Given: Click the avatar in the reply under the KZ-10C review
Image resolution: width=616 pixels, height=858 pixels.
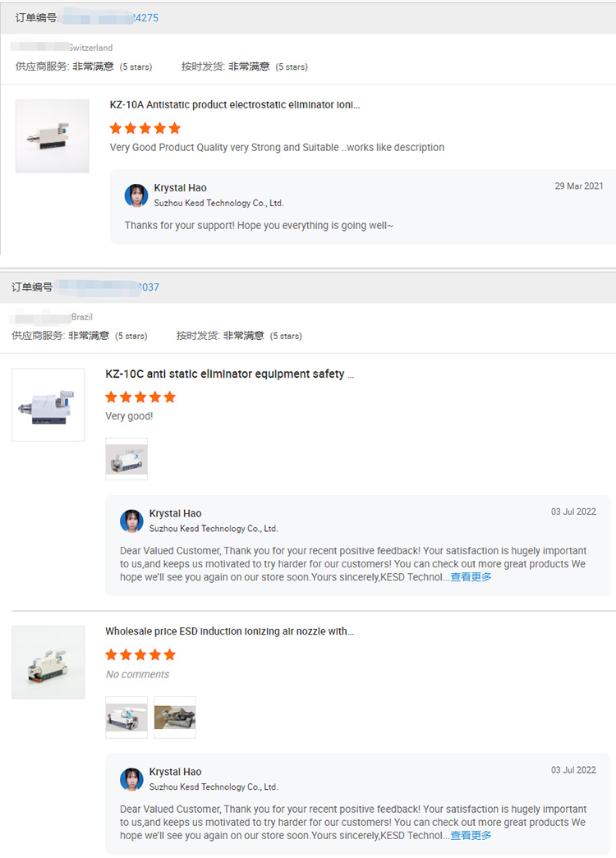Looking at the screenshot, I should pyautogui.click(x=131, y=521).
